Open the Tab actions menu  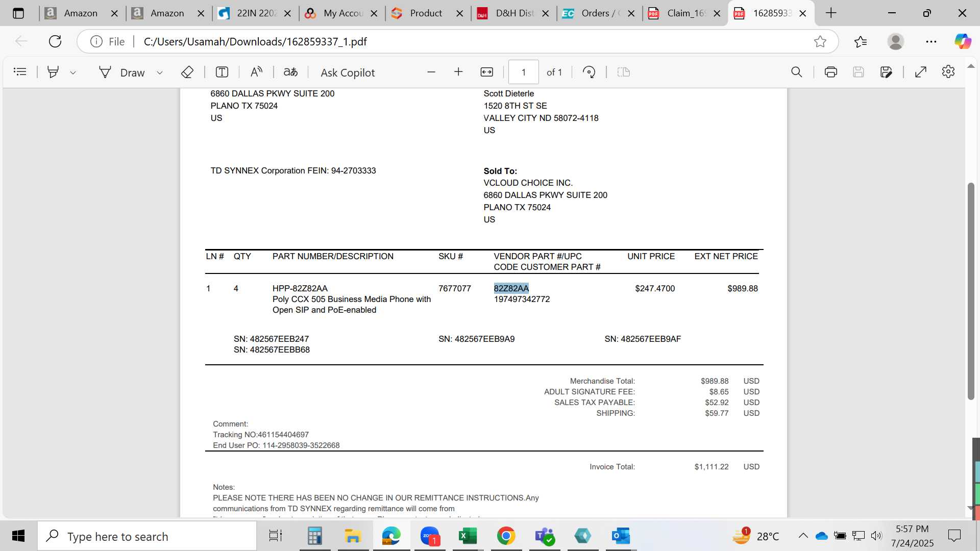(x=18, y=13)
